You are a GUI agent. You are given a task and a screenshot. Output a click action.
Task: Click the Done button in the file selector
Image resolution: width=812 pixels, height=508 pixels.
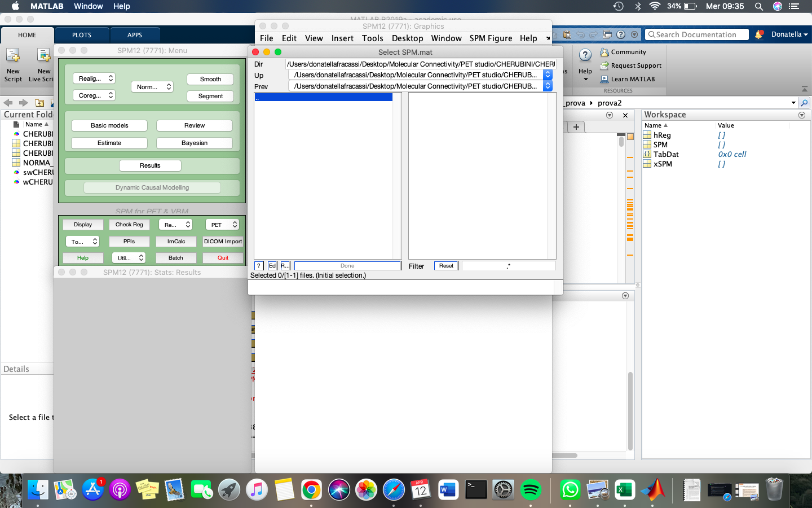click(x=347, y=265)
